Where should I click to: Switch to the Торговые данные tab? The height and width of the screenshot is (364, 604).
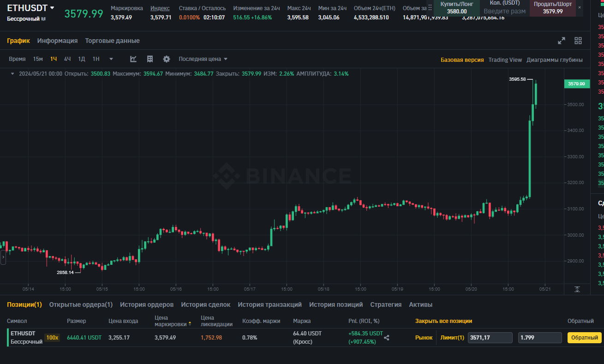tap(112, 41)
